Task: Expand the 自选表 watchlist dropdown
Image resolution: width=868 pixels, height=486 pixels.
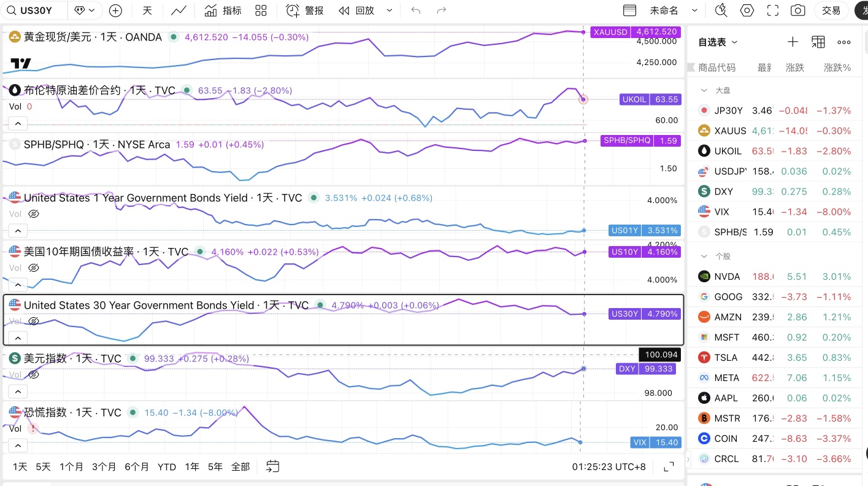Action: [x=718, y=42]
